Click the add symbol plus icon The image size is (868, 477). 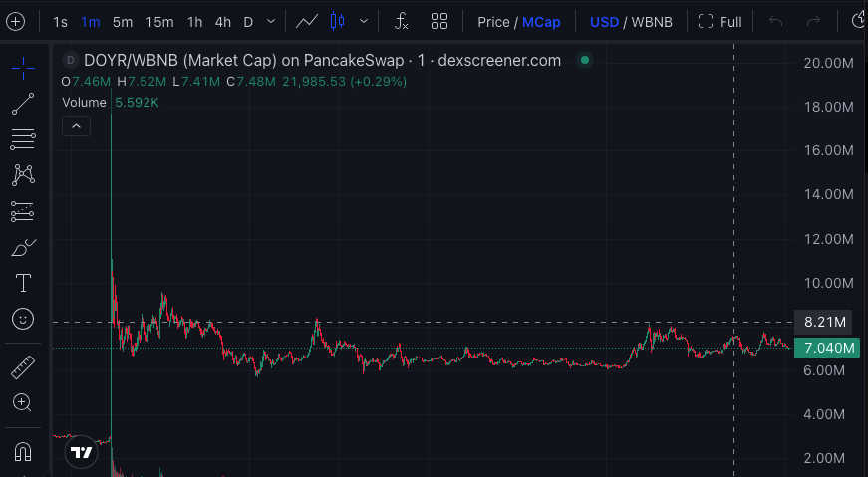pyautogui.click(x=16, y=22)
